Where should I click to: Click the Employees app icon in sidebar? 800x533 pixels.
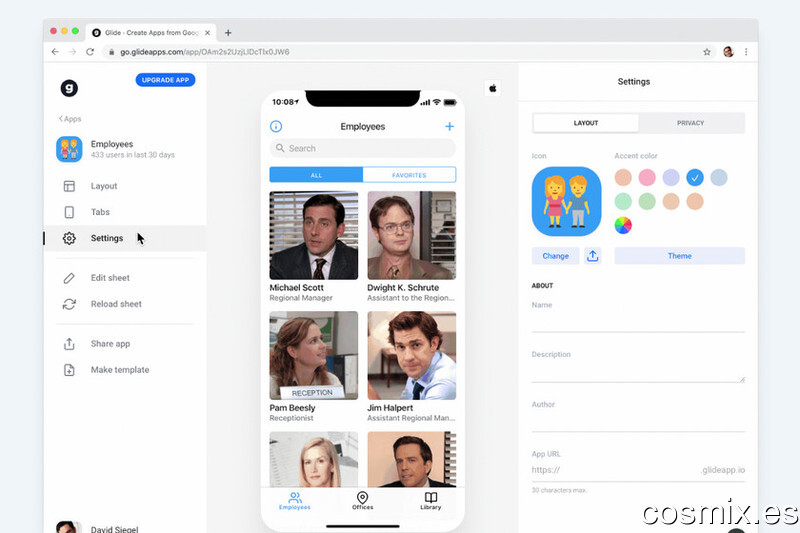point(69,149)
